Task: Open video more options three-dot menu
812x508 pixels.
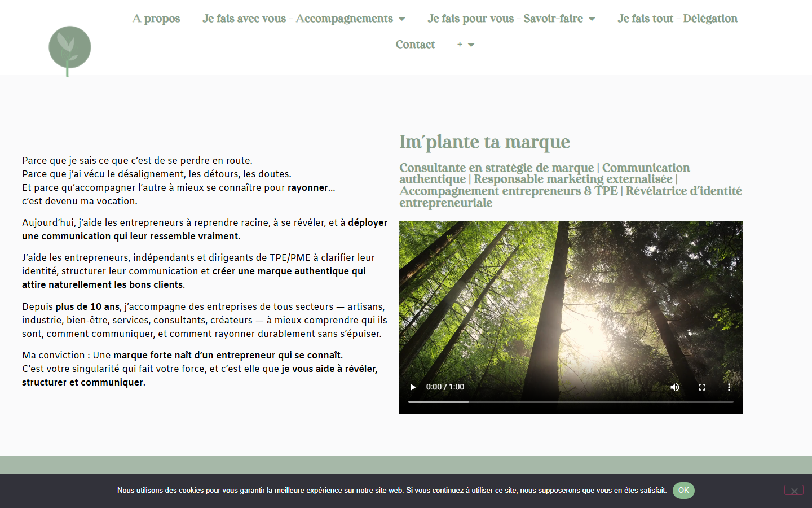Action: [729, 387]
